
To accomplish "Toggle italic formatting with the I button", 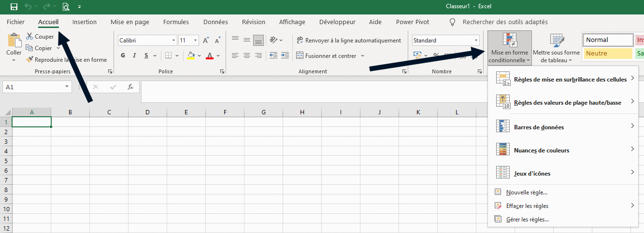I will tap(135, 55).
